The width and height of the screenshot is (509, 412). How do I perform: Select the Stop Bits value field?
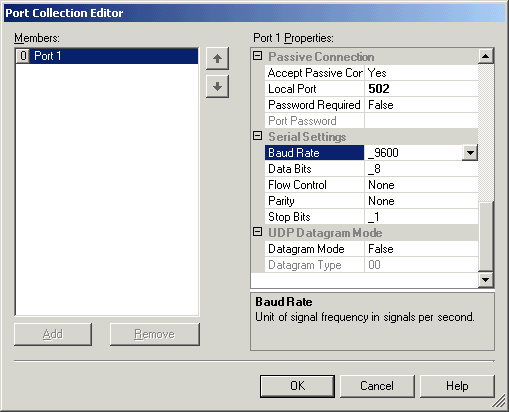(421, 217)
